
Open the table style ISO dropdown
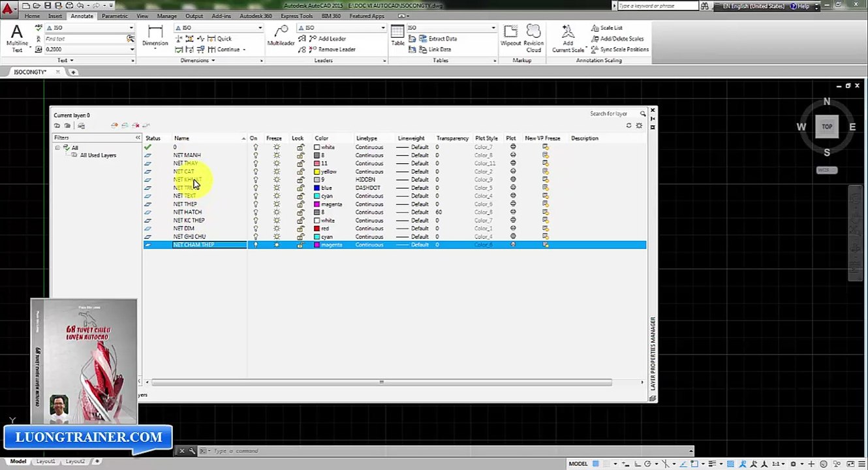coord(493,28)
